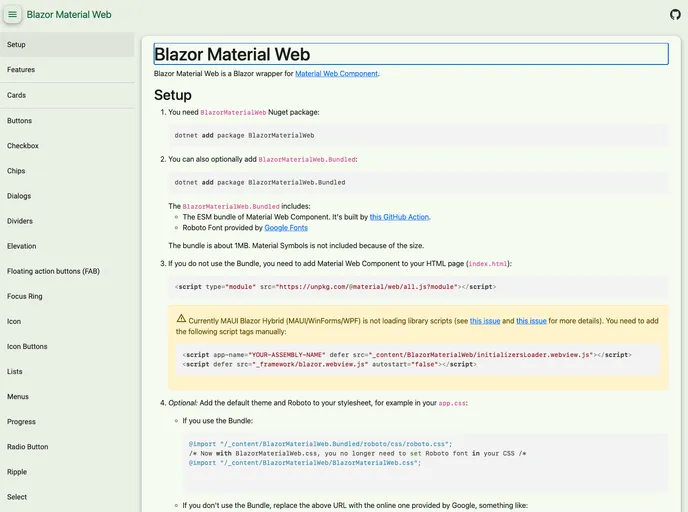Open the Progress sidebar item

tap(21, 422)
